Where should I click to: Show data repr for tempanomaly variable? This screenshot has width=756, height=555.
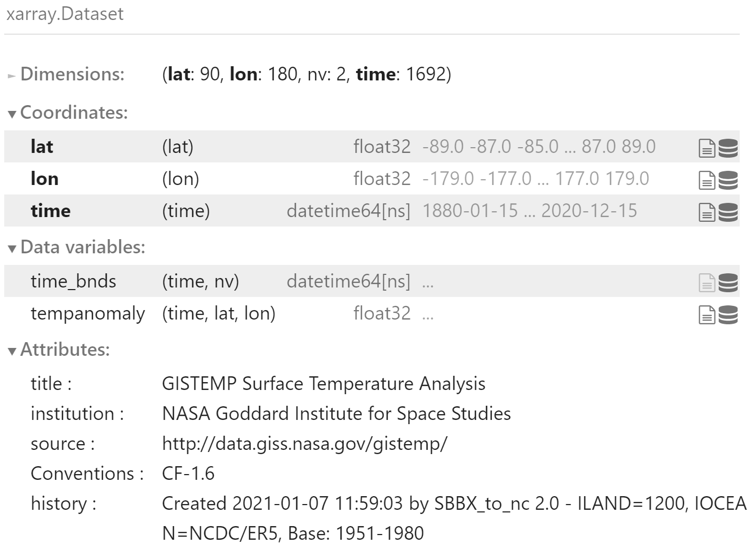pyautogui.click(x=728, y=315)
